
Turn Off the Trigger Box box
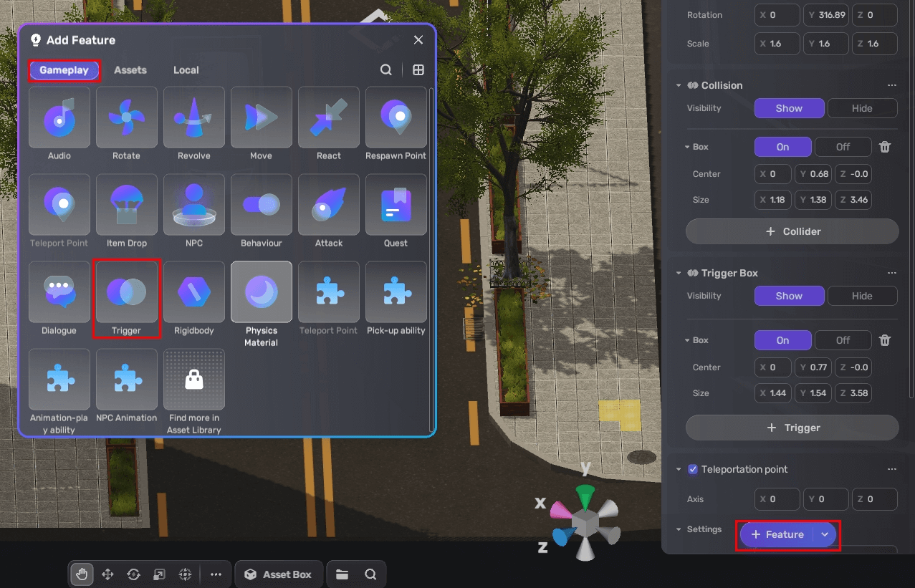pyautogui.click(x=843, y=340)
